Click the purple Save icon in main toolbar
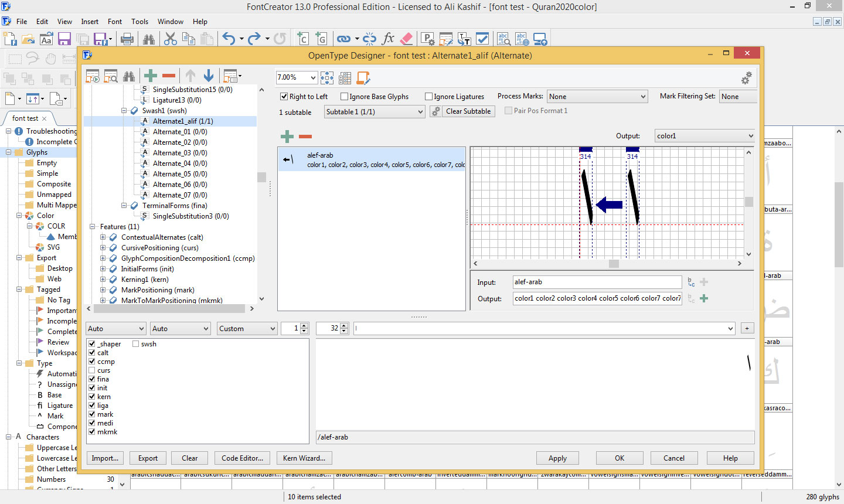This screenshot has height=504, width=844. click(64, 39)
